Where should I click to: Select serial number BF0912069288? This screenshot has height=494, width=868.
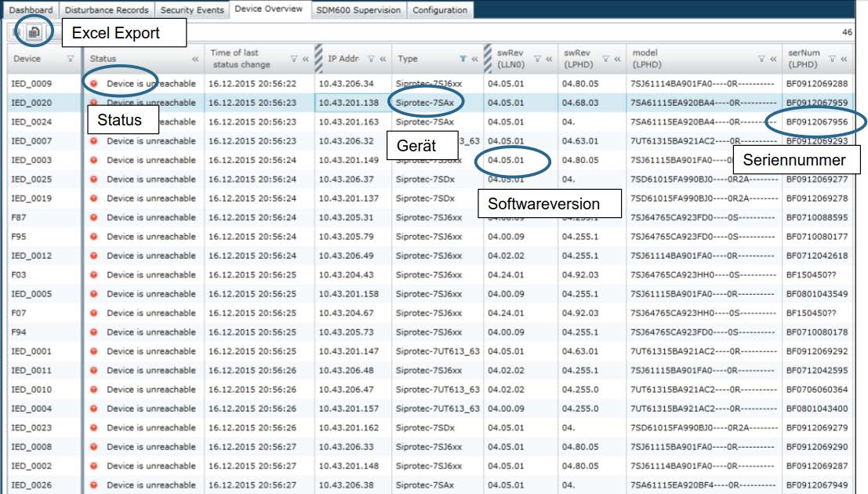click(x=817, y=84)
